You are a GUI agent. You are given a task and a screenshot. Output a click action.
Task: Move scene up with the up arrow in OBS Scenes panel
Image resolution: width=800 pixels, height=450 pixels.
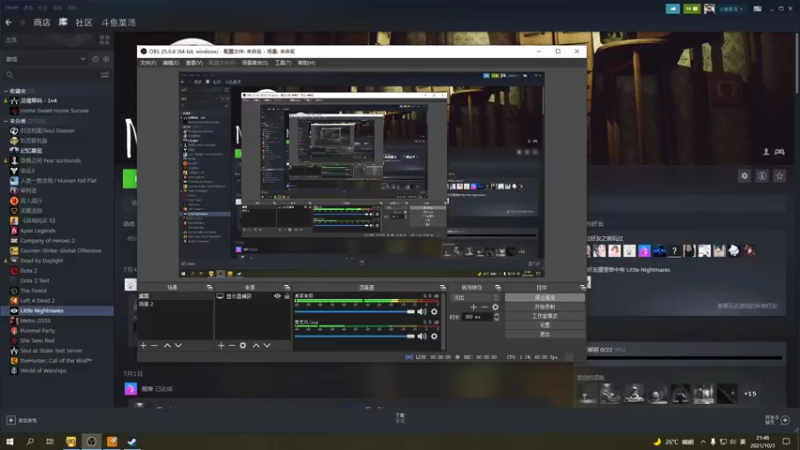point(167,345)
